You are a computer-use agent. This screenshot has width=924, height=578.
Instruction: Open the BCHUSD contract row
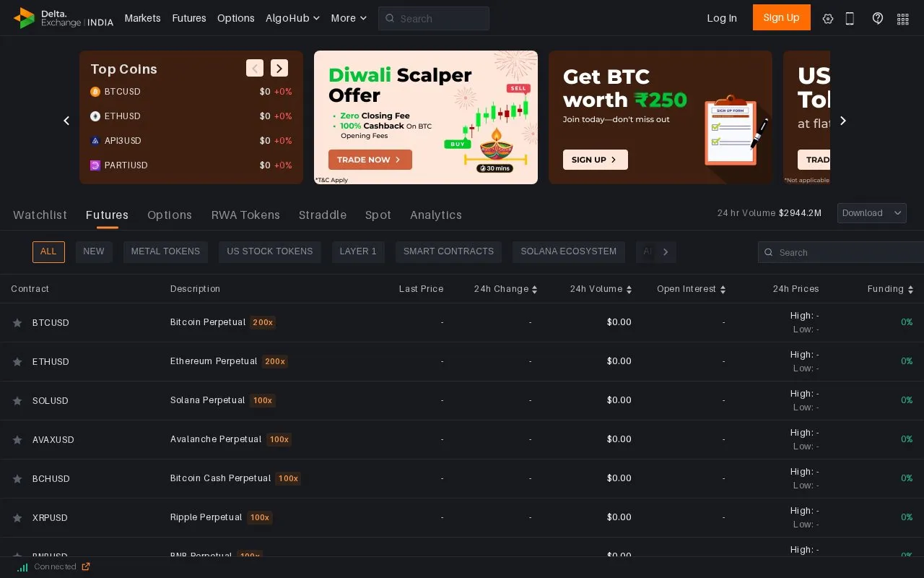tap(462, 478)
